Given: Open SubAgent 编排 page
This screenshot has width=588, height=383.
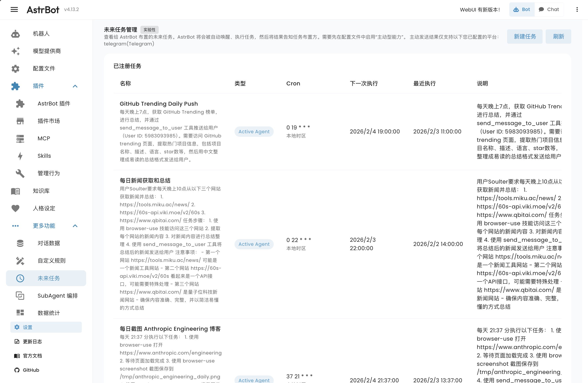Looking at the screenshot, I should coord(57,296).
